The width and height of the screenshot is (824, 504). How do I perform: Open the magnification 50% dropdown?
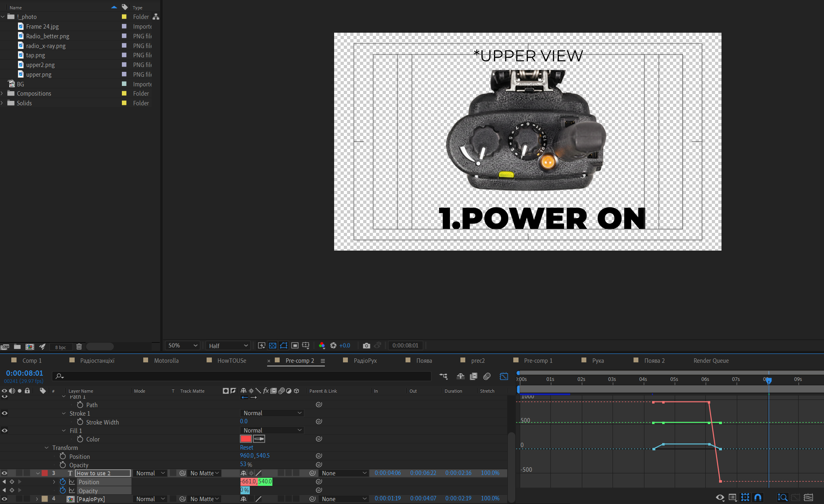[183, 345]
